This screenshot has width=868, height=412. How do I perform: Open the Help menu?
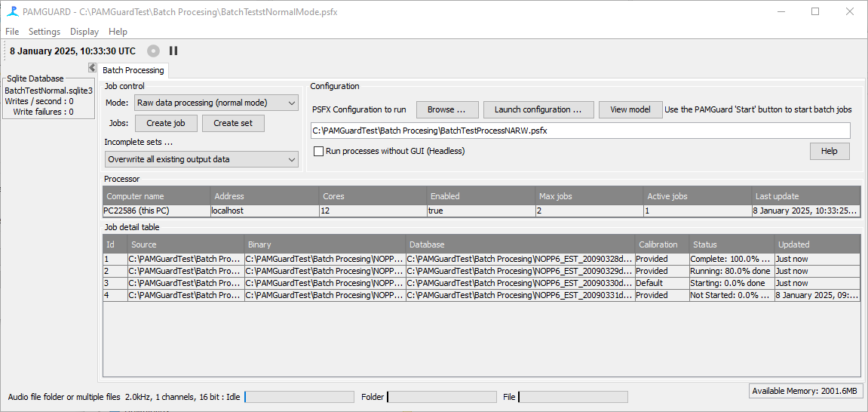coord(118,32)
